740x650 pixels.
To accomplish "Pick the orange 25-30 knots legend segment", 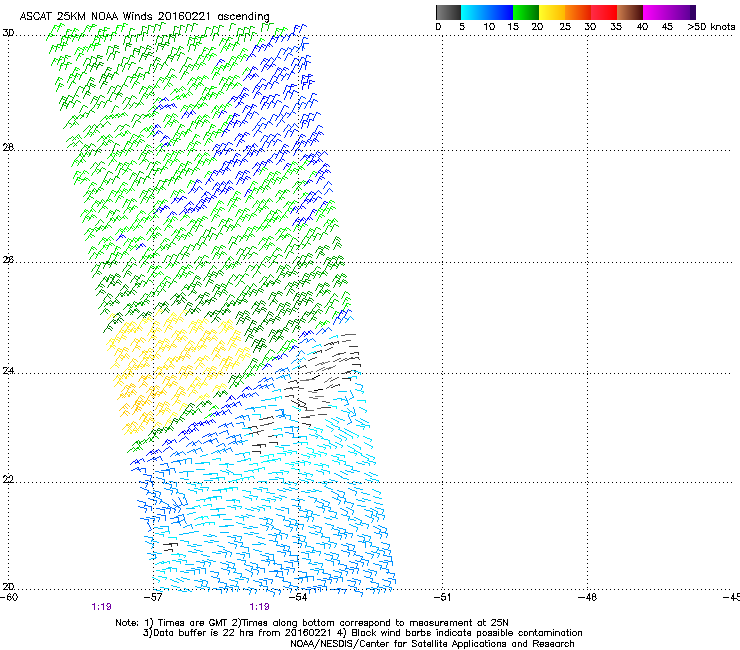I will [x=578, y=12].
